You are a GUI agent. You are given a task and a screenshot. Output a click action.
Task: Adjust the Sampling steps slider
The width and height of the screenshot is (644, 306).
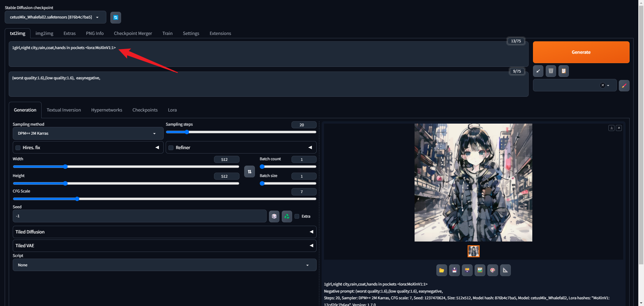coord(241,132)
